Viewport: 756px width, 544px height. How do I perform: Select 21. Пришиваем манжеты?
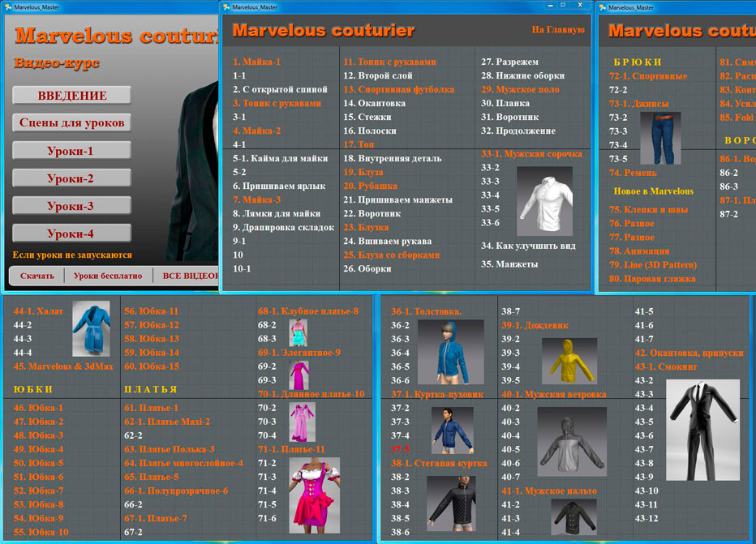pyautogui.click(x=397, y=199)
